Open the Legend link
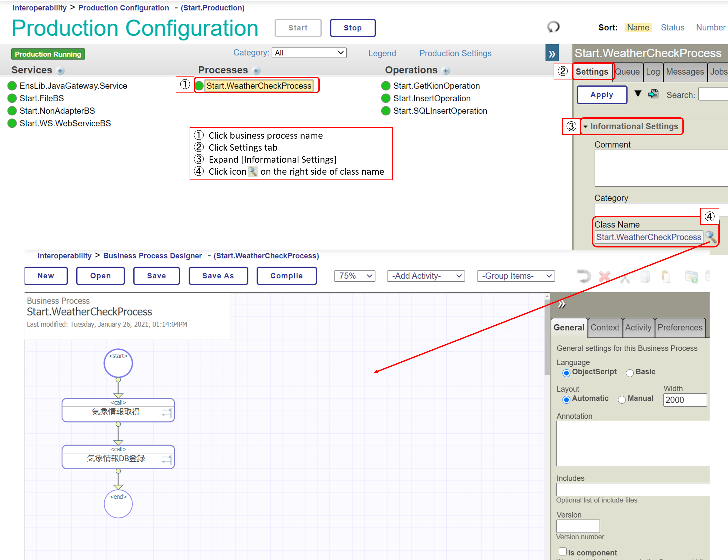 click(x=382, y=53)
